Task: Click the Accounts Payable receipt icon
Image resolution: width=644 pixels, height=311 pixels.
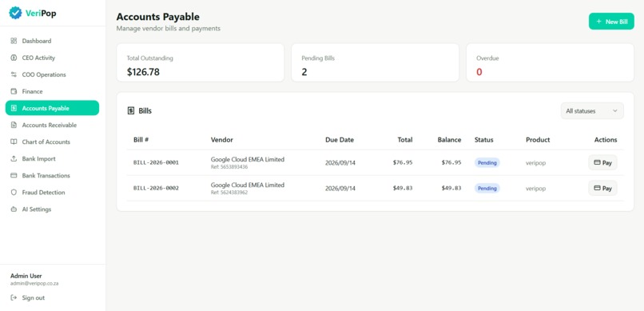Action: (14, 109)
